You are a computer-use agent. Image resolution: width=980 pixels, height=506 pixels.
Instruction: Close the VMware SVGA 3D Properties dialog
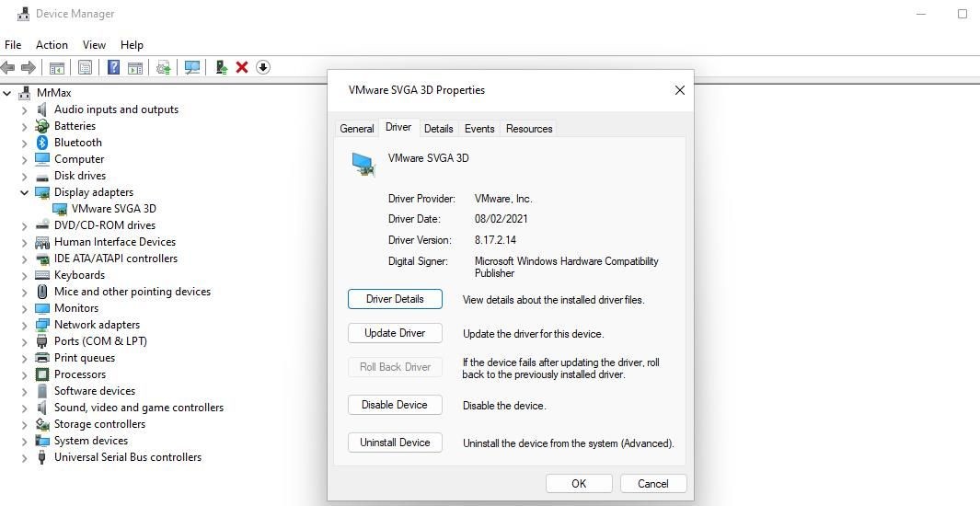680,90
